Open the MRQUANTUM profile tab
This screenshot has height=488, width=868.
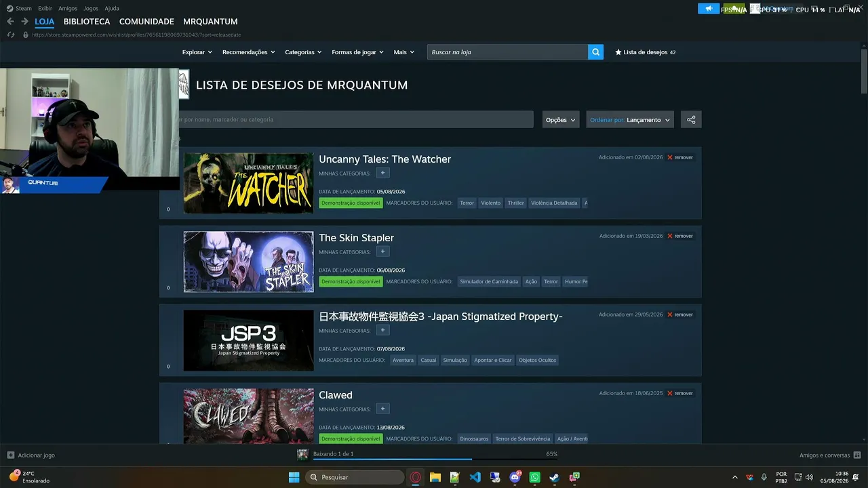(x=210, y=22)
